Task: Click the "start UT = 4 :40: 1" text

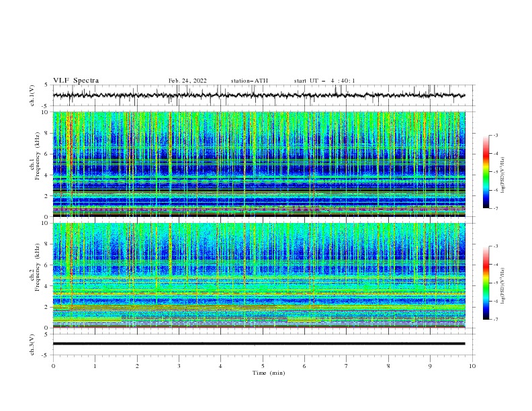Action: (324, 81)
